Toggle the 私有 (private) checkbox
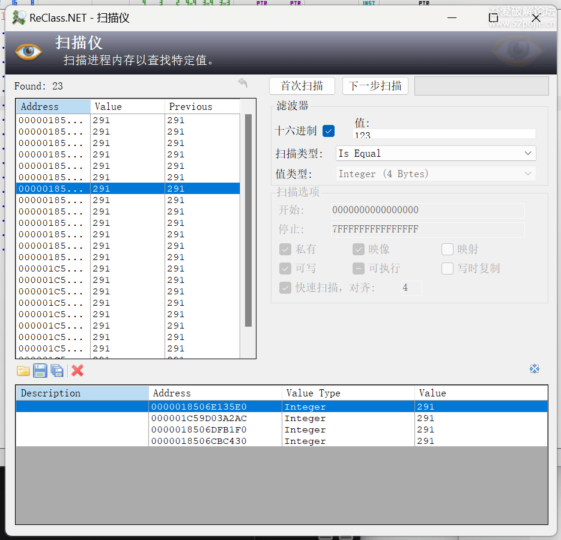This screenshot has height=540, width=561. (285, 249)
